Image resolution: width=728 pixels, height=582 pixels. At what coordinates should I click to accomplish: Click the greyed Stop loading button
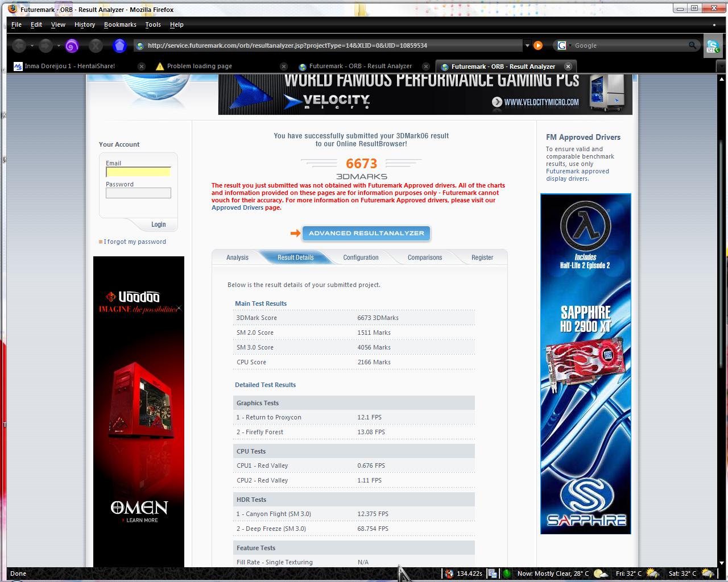click(x=96, y=45)
